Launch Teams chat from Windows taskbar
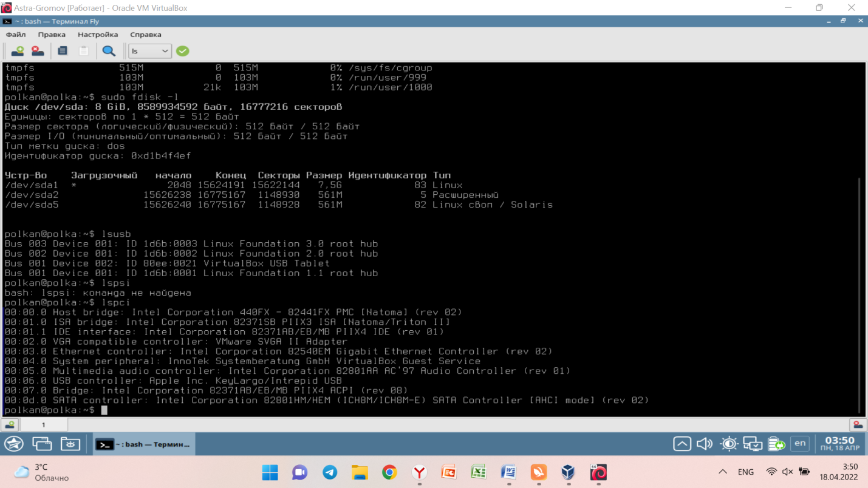Image resolution: width=868 pixels, height=488 pixels. pyautogui.click(x=299, y=472)
